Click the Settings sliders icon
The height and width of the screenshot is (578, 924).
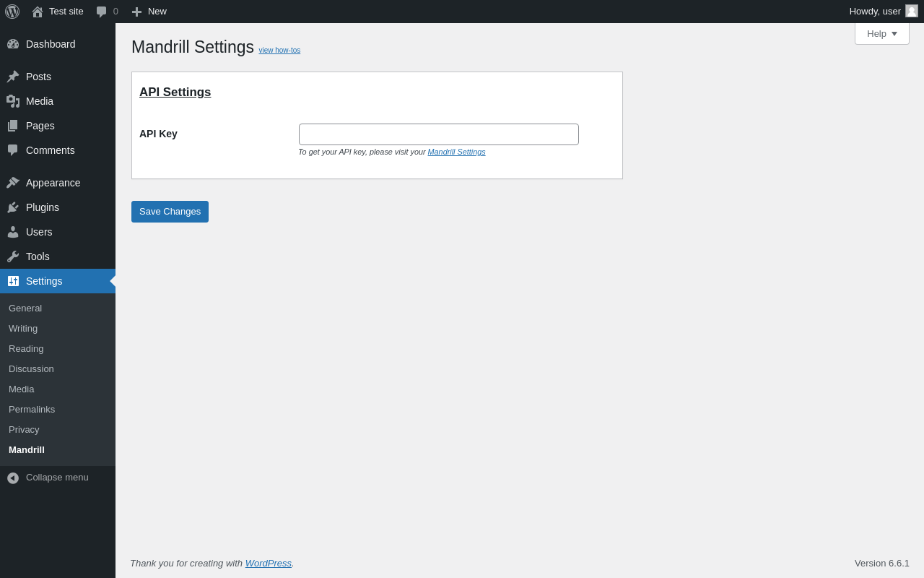click(13, 281)
